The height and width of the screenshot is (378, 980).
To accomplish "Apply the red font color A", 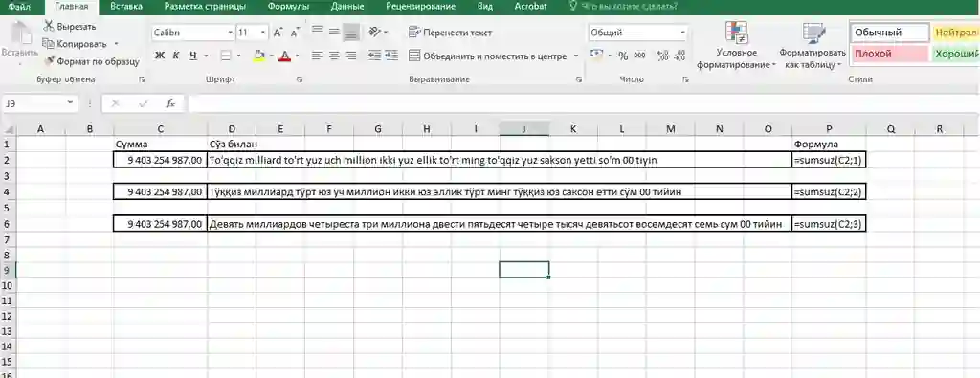I will coord(285,56).
